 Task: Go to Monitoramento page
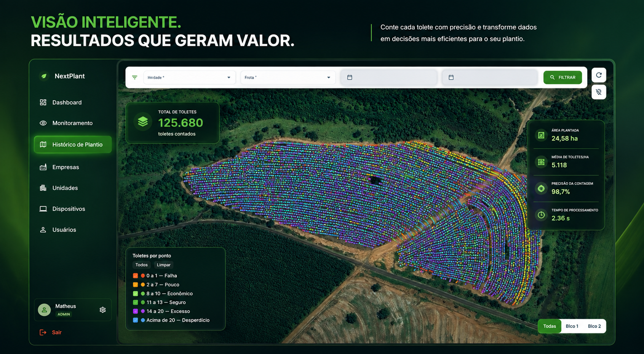73,123
